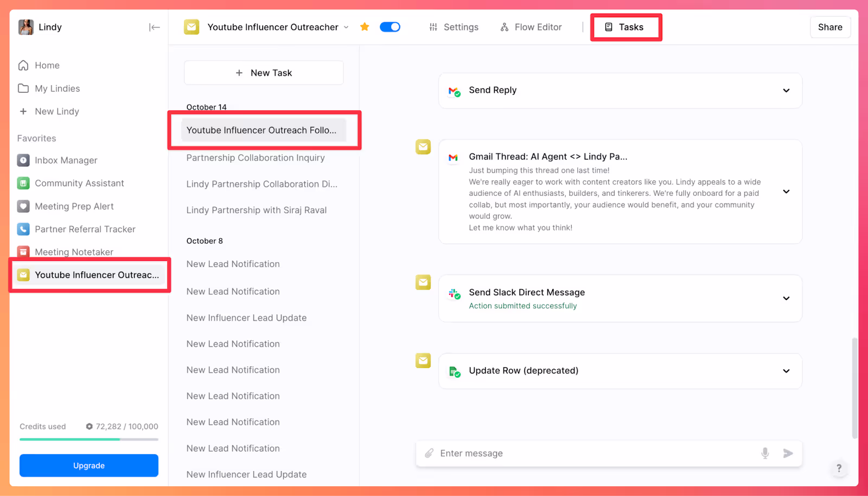Click the Home house icon
868x496 pixels.
23,65
